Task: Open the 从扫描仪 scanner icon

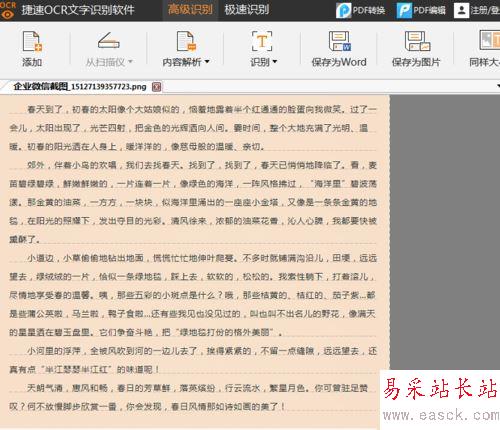Action: 109,41
